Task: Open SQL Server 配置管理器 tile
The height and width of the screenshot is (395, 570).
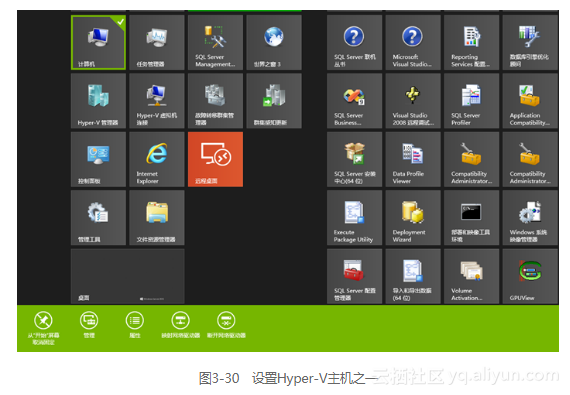Action: 354,277
